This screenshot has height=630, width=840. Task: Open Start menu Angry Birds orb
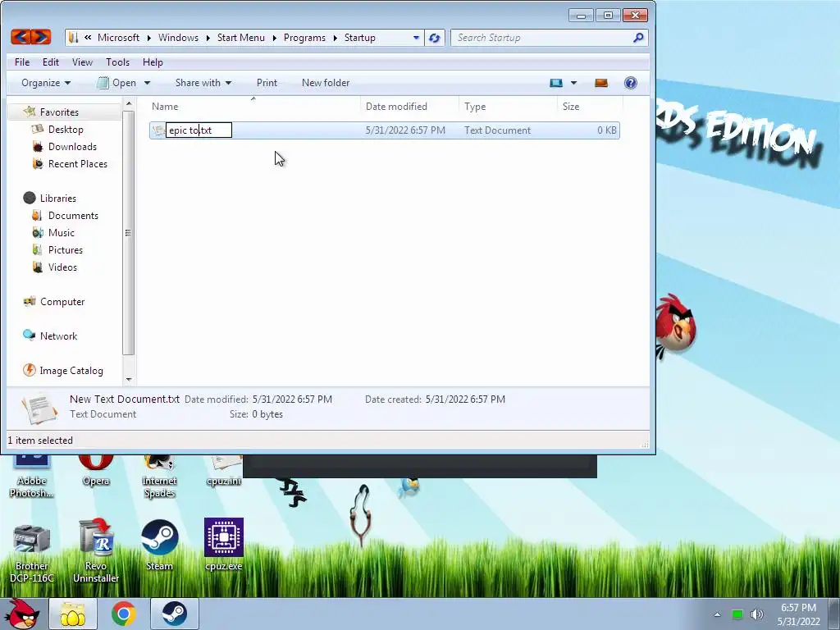click(23, 614)
